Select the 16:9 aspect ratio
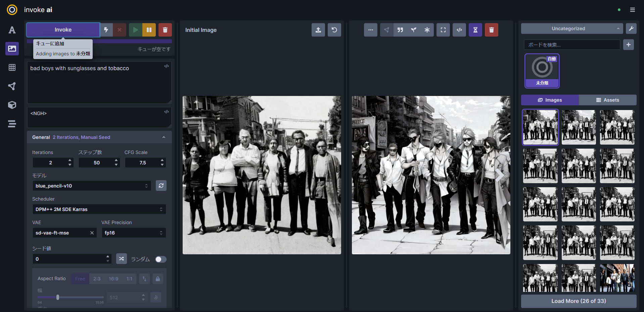Viewport: 644px width, 312px height. 113,279
